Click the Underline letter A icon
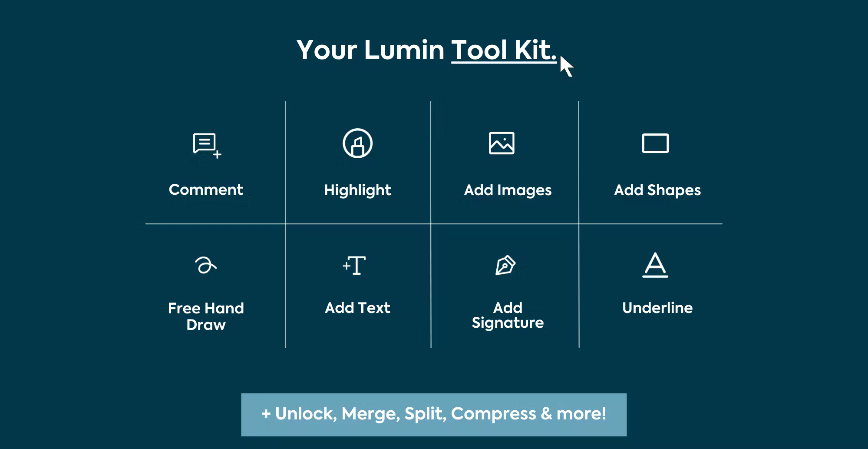This screenshot has width=868, height=449. (655, 265)
